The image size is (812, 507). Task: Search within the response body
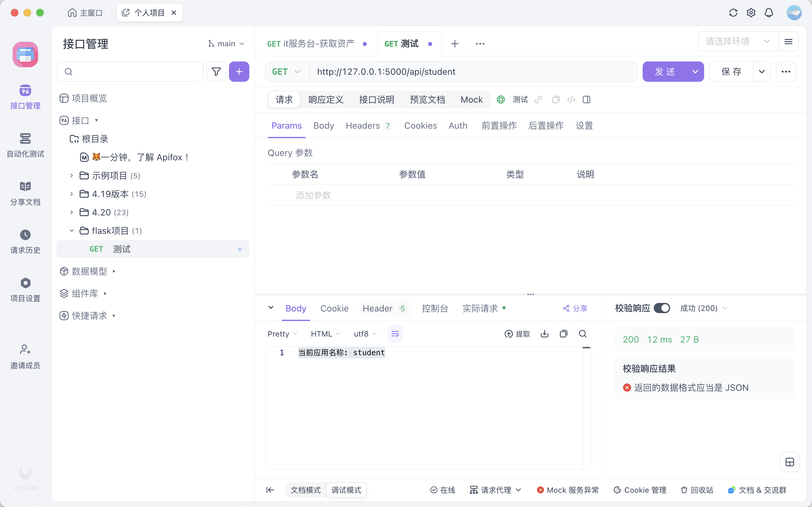582,334
